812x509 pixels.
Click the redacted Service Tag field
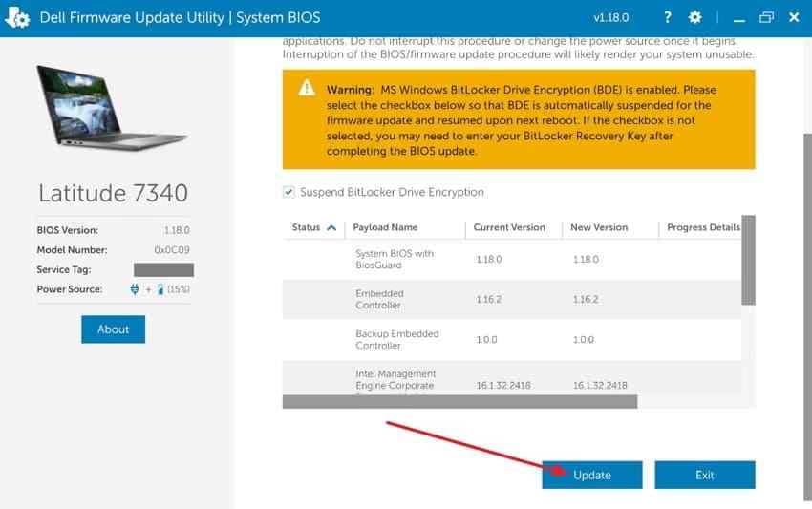[x=163, y=269]
